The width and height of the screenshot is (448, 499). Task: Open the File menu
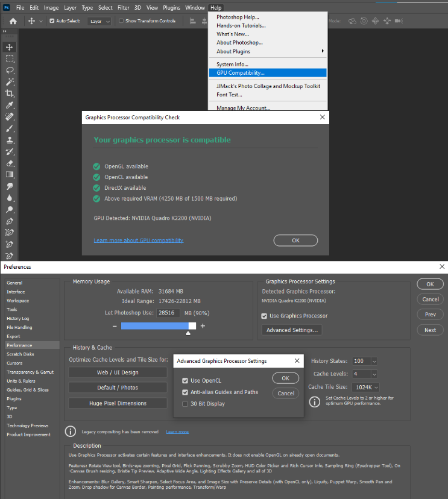pos(20,8)
